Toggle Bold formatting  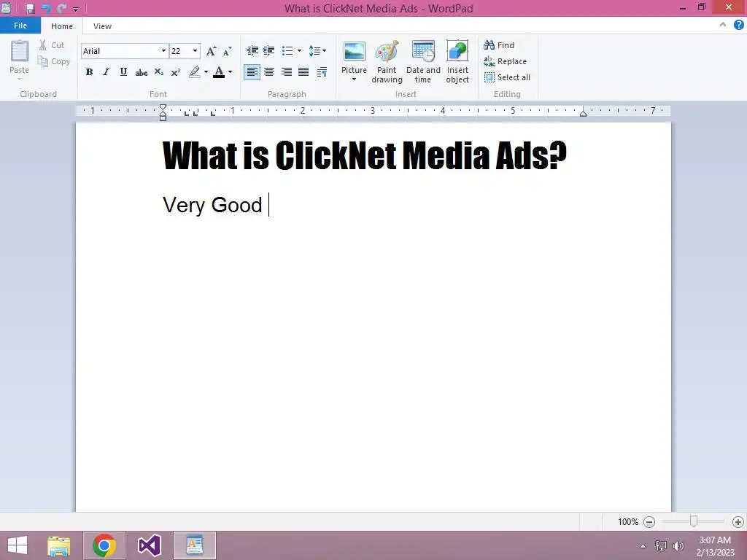(89, 72)
